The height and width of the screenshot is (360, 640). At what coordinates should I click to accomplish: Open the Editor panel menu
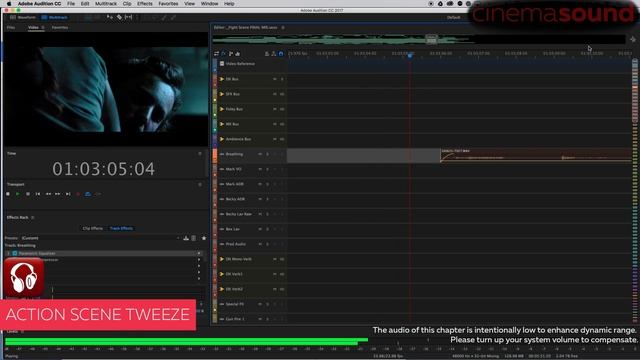click(x=282, y=27)
